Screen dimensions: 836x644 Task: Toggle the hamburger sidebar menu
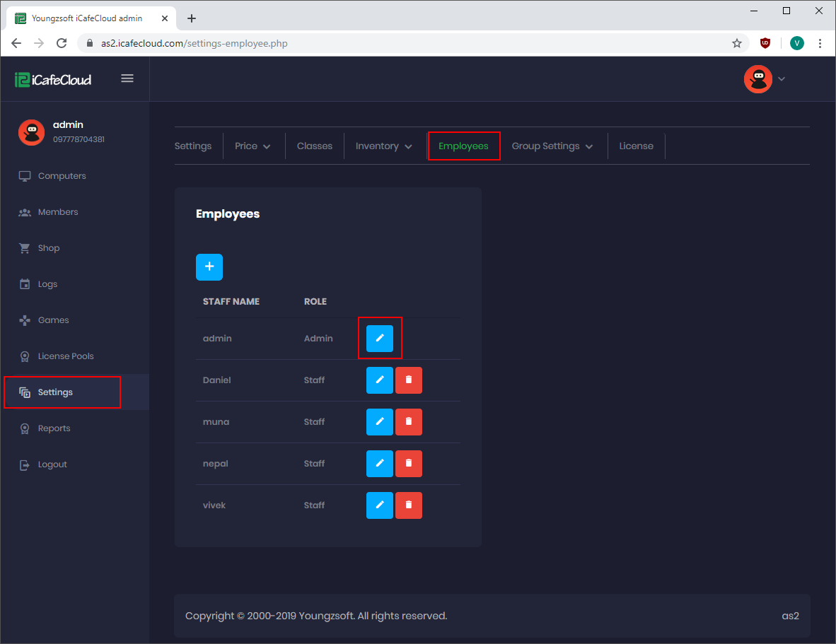click(x=127, y=78)
